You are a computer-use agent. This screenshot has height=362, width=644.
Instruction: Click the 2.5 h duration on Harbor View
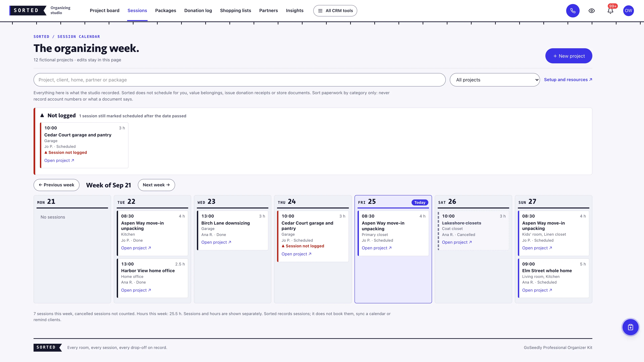pyautogui.click(x=180, y=264)
